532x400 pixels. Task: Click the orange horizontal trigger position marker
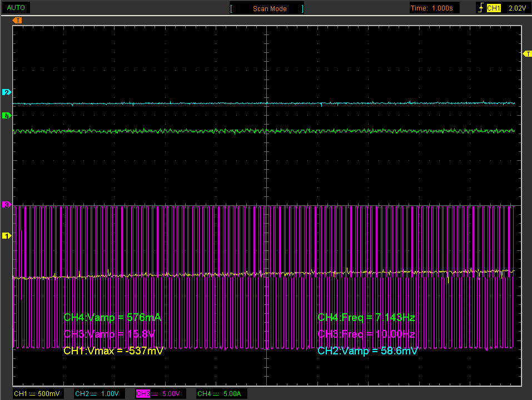click(x=18, y=21)
